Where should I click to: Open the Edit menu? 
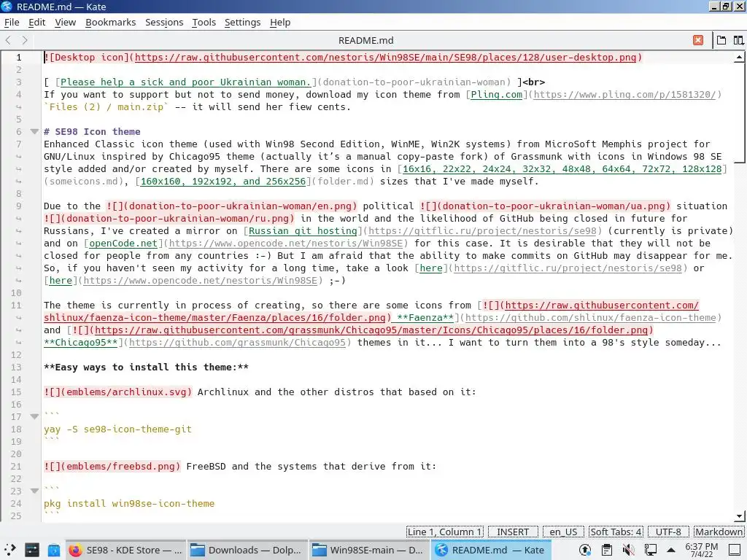36,23
